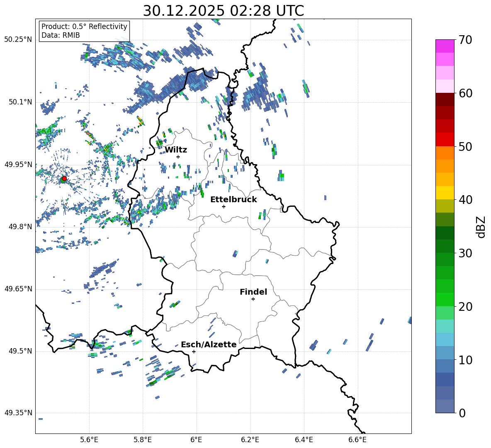The height and width of the screenshot is (448, 491).
Task: Select the Wiltz city label
Action: [176, 150]
